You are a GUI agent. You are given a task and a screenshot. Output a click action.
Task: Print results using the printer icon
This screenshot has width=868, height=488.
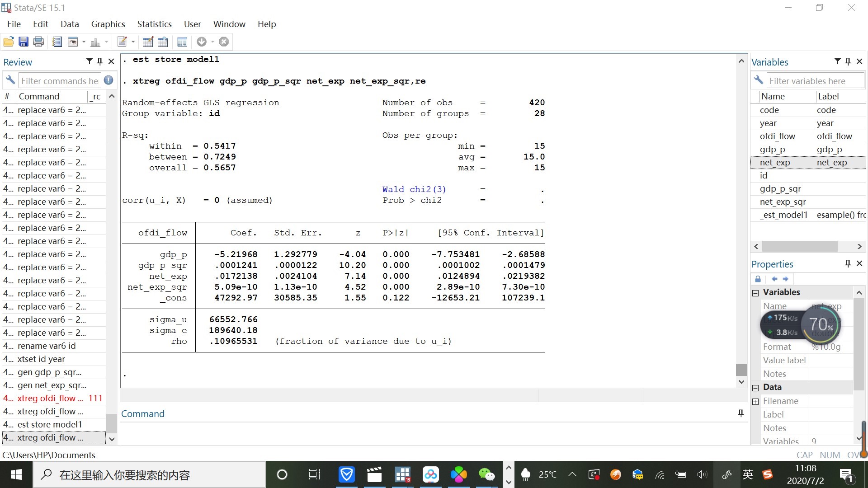pos(38,42)
